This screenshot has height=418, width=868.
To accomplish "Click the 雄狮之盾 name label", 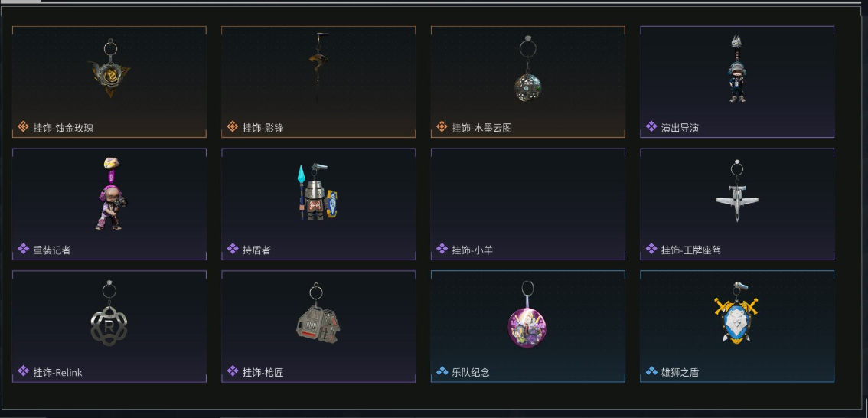I will pos(680,373).
